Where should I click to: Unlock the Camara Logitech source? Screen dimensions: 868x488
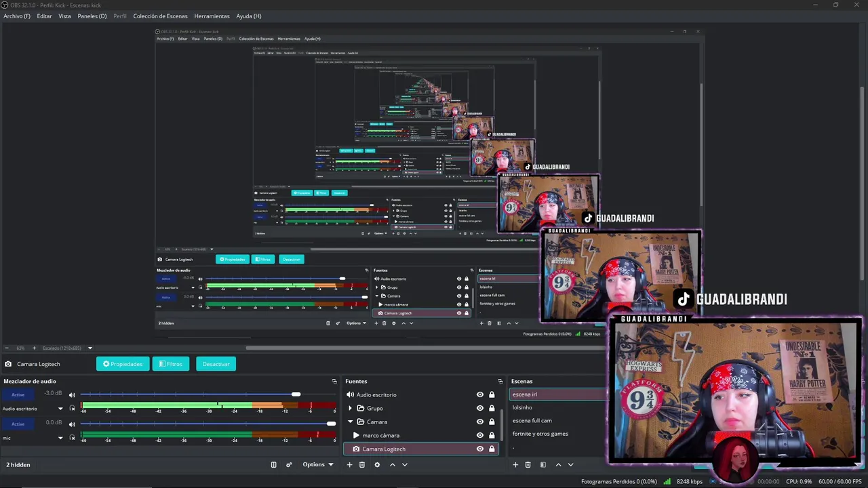[x=492, y=449]
